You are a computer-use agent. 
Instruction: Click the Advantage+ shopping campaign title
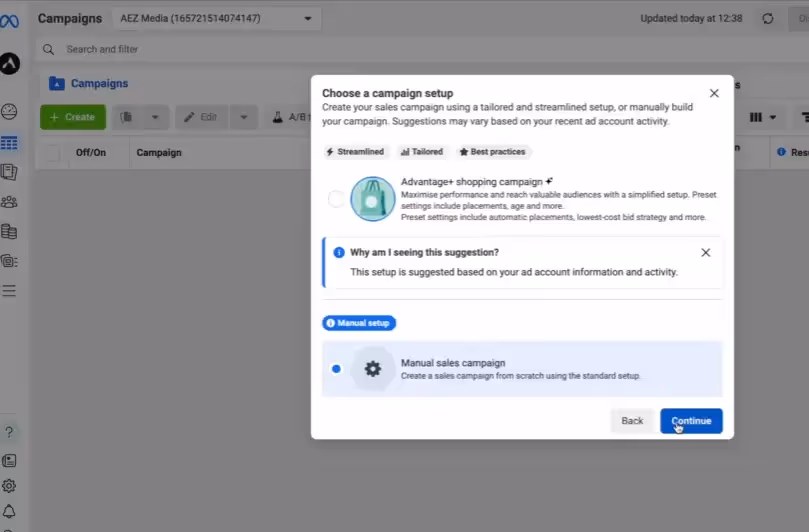(x=472, y=182)
